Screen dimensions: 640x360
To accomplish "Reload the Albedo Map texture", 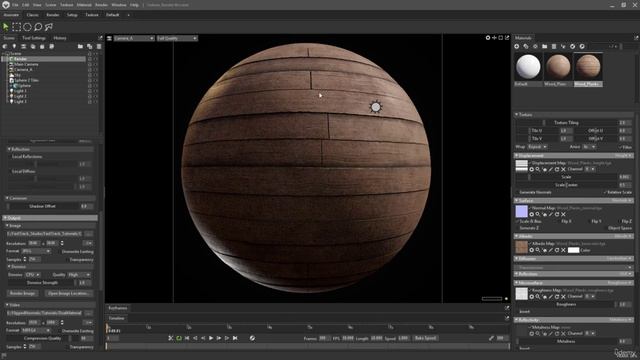I will tap(557, 250).
